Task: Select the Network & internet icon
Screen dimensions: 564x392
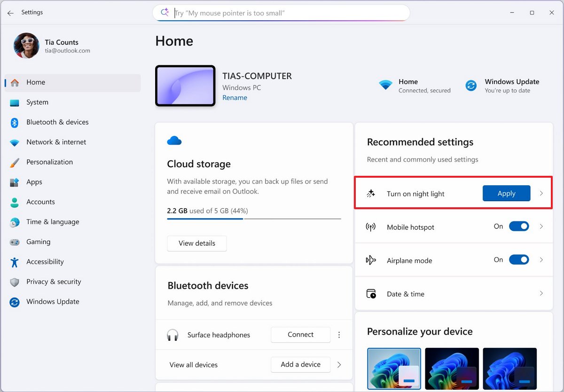Action: pos(14,142)
